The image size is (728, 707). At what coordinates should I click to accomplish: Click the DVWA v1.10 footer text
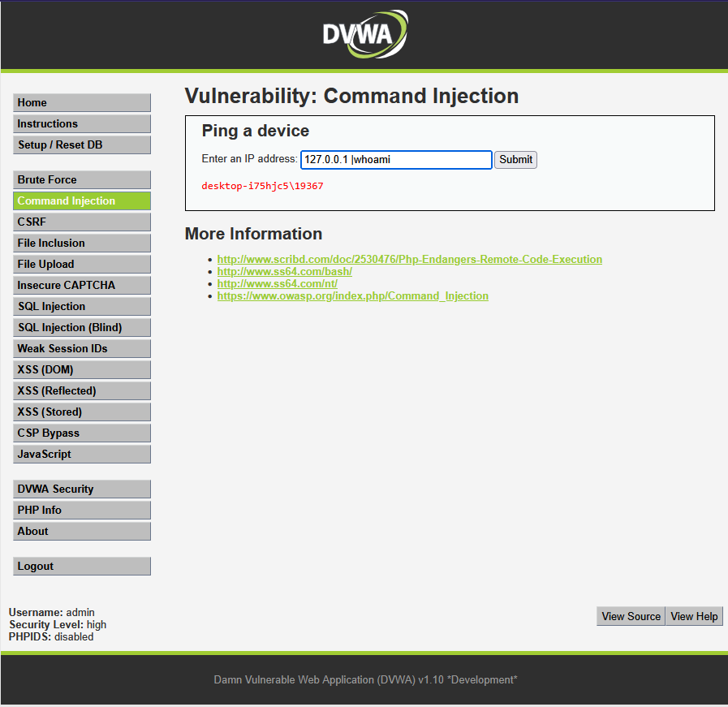pos(365,679)
